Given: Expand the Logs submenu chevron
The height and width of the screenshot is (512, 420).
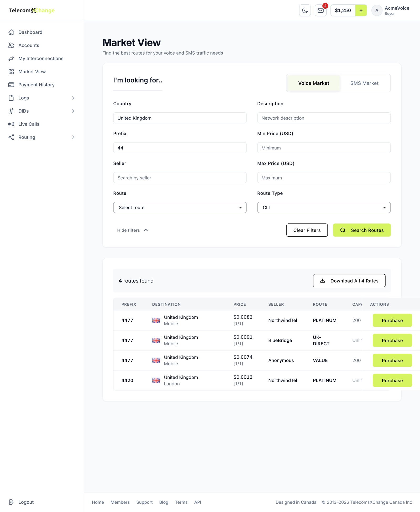Looking at the screenshot, I should pyautogui.click(x=73, y=98).
